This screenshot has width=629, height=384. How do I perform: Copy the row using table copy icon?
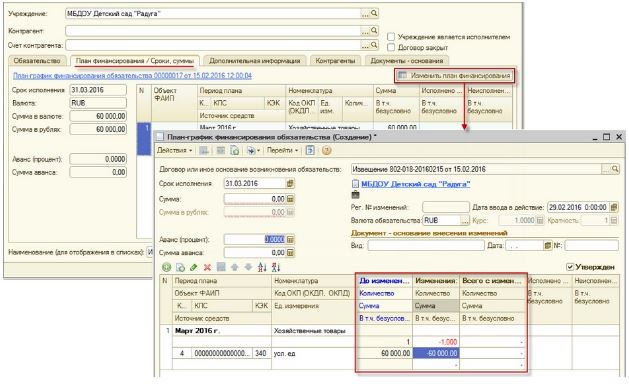[181, 267]
